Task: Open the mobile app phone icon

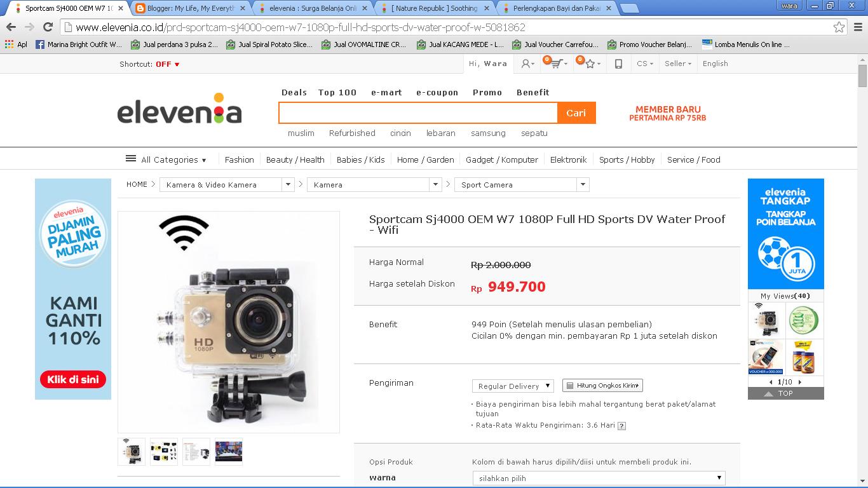Action: click(618, 64)
